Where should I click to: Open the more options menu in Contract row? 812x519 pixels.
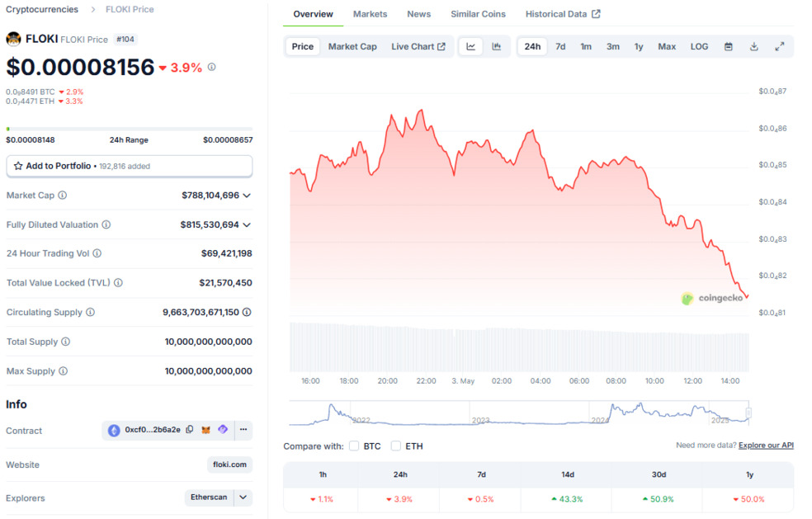pos(243,429)
